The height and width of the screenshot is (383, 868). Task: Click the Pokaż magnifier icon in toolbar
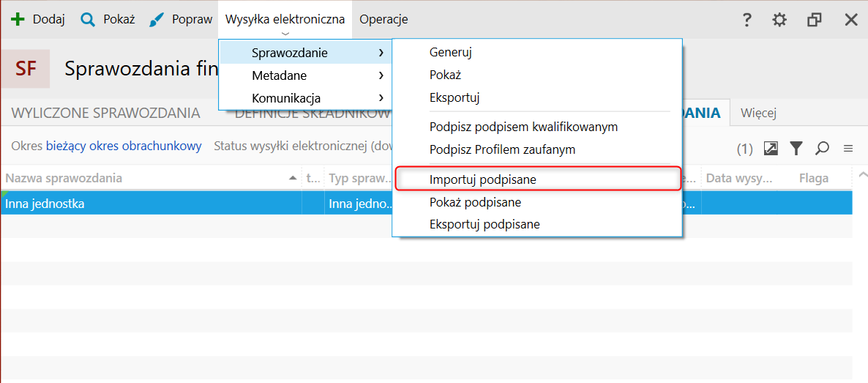point(88,20)
